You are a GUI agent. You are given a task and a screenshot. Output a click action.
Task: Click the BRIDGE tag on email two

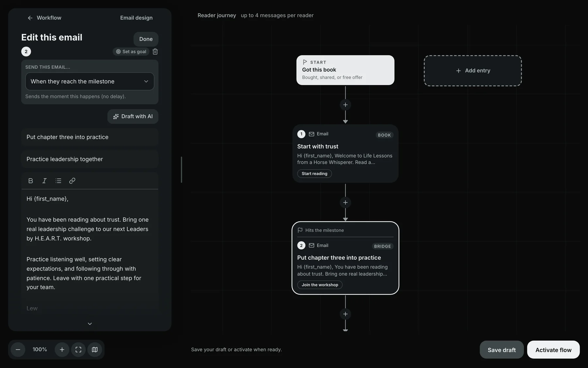383,246
